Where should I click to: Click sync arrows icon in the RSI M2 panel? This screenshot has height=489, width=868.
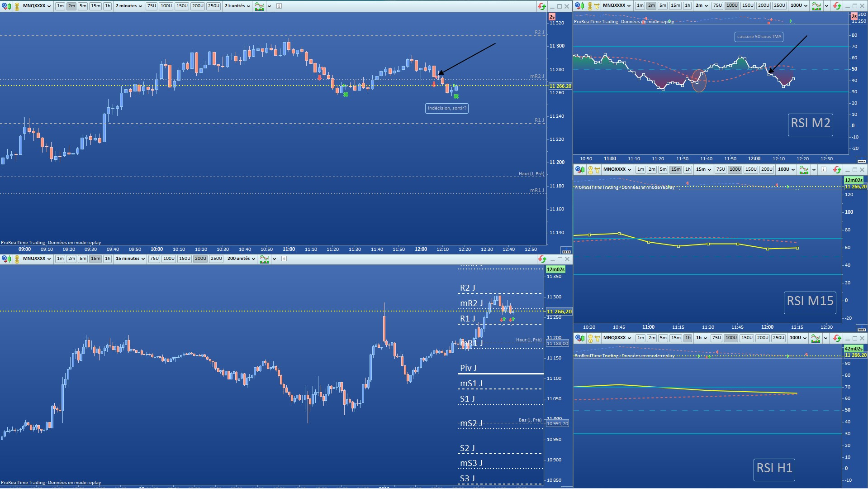coord(837,5)
